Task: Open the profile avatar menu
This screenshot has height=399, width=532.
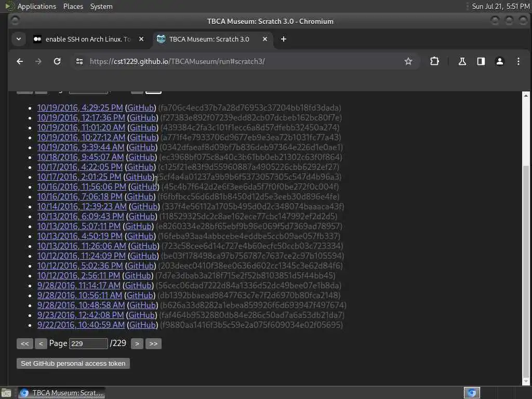Action: point(499,61)
